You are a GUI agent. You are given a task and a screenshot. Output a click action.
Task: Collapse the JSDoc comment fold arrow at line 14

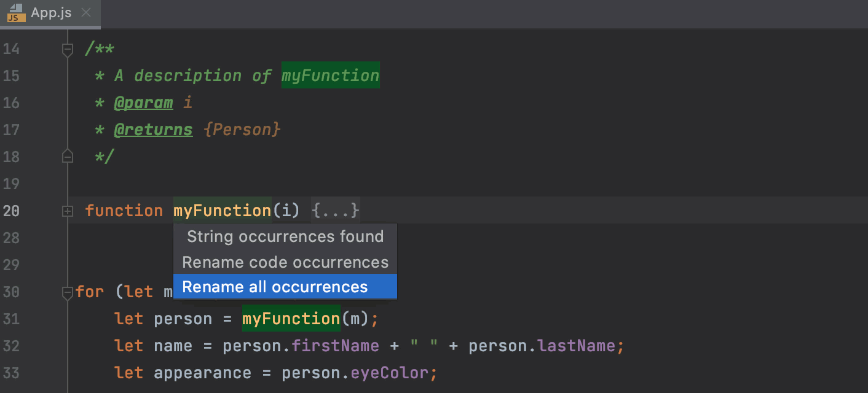pyautogui.click(x=68, y=49)
